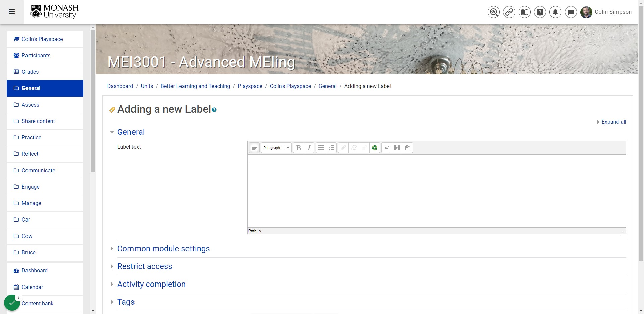The height and width of the screenshot is (314, 644).
Task: Open Content bank in the sidebar
Action: tap(45, 304)
